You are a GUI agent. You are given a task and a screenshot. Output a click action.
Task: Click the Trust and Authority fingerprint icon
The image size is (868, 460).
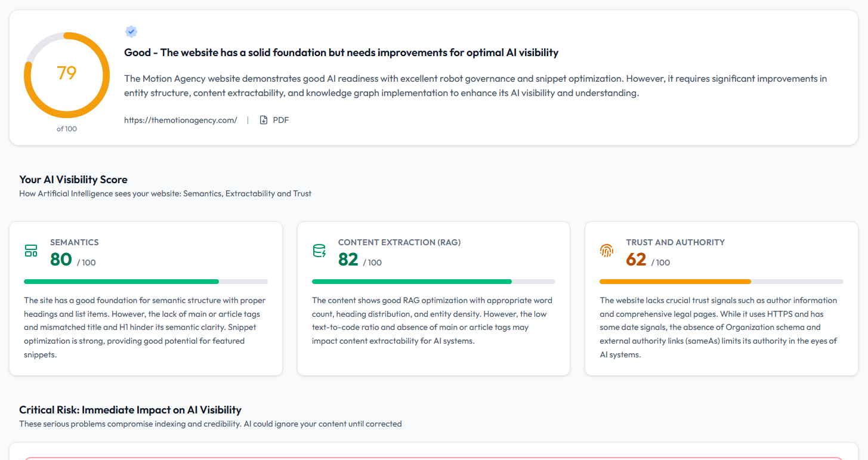(607, 251)
